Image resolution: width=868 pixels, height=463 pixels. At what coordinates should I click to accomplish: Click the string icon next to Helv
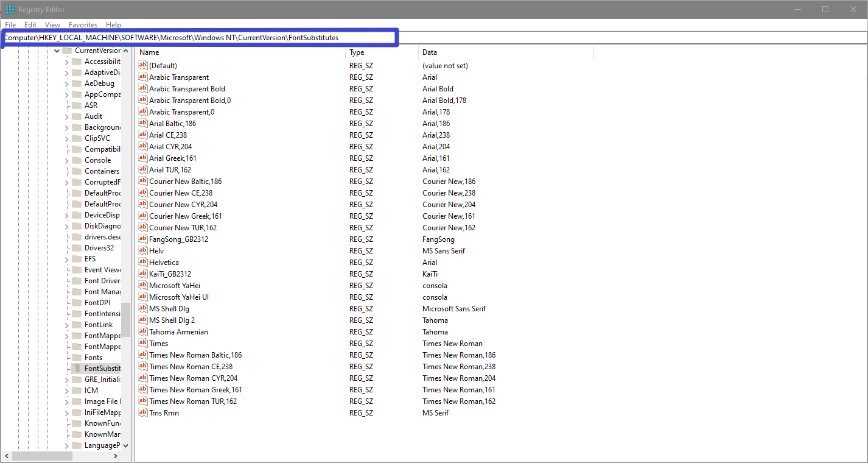[x=143, y=250]
